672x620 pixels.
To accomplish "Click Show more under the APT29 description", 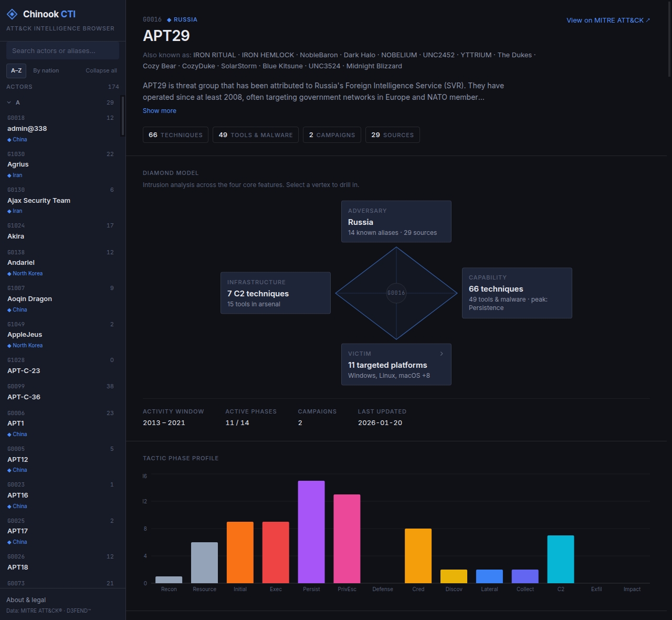I will point(160,111).
